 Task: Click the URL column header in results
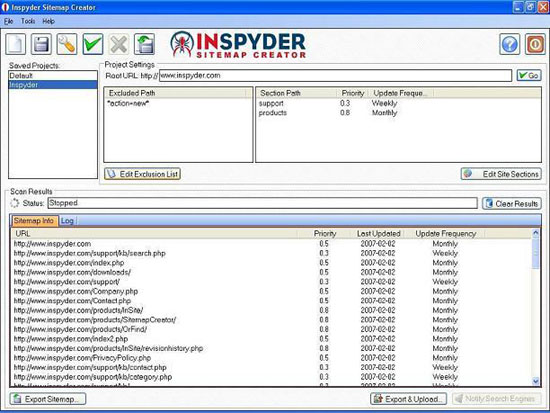point(155,234)
